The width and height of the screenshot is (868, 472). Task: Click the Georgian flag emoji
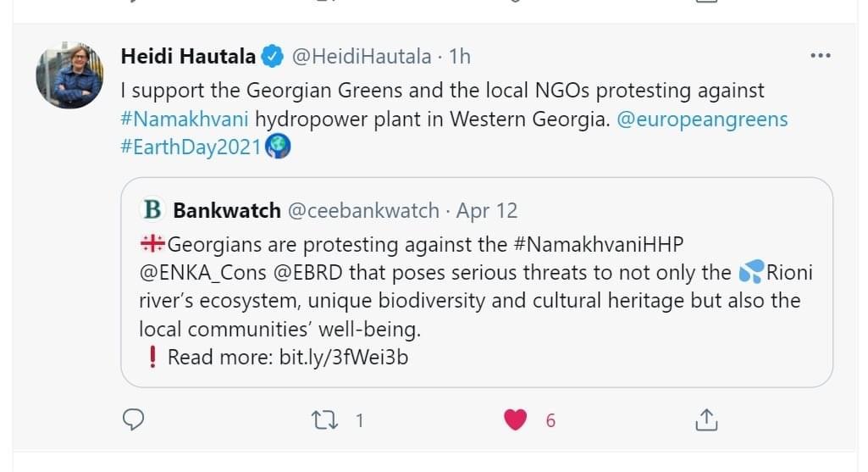[x=152, y=244]
